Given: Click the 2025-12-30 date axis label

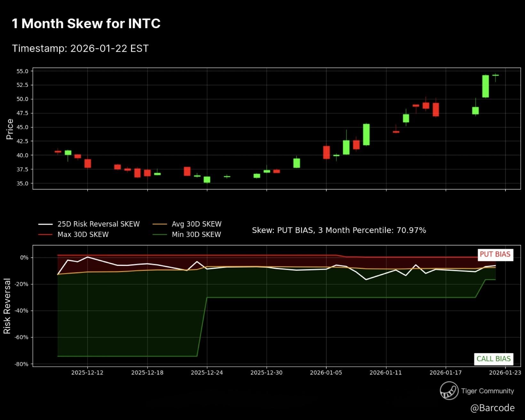Looking at the screenshot, I should 266,373.
